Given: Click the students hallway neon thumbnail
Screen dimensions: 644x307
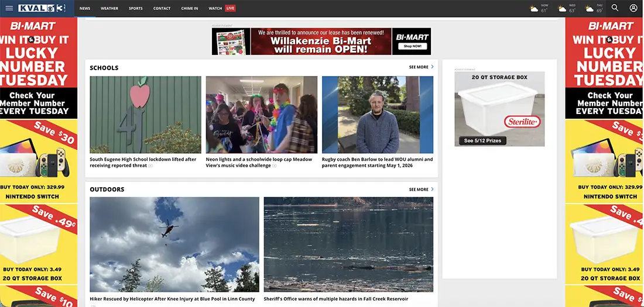Looking at the screenshot, I should coord(262,115).
